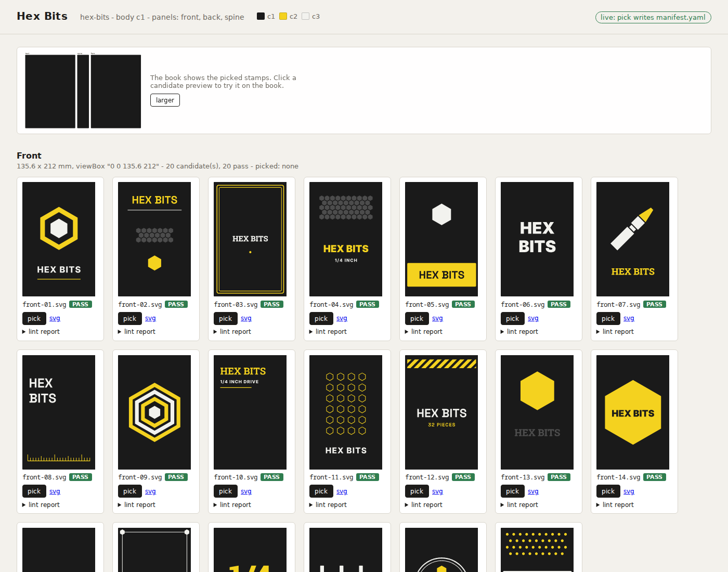Click the c1 black color swatch
Viewport: 728px width, 572px height.
pos(261,16)
